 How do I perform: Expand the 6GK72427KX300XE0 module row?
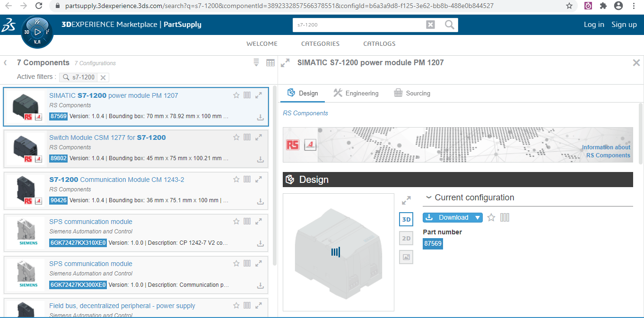[x=259, y=263]
